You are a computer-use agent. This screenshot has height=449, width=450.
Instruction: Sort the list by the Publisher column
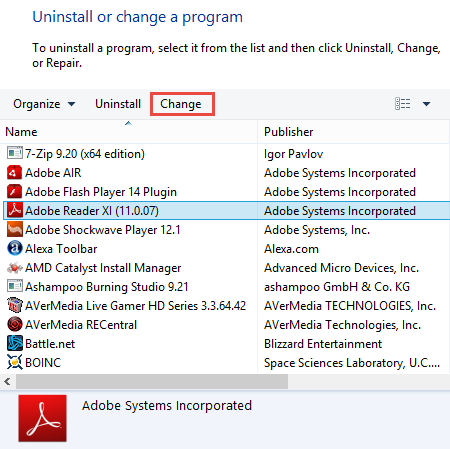pos(353,132)
